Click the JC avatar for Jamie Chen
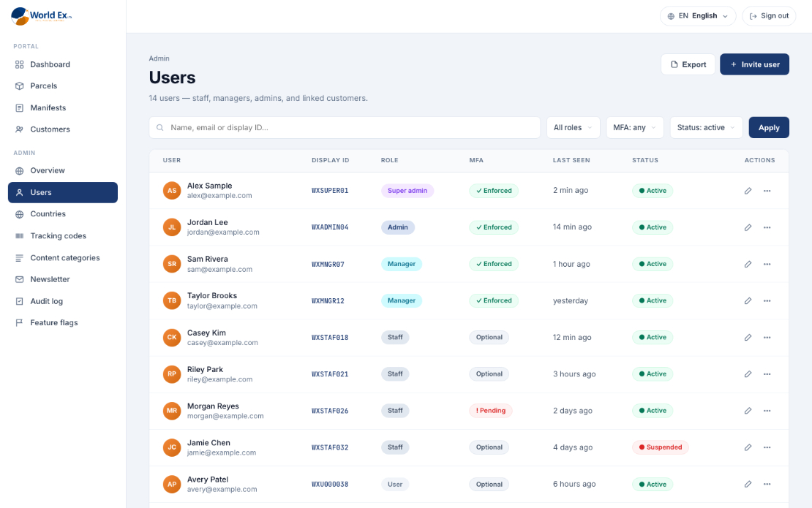 (172, 447)
